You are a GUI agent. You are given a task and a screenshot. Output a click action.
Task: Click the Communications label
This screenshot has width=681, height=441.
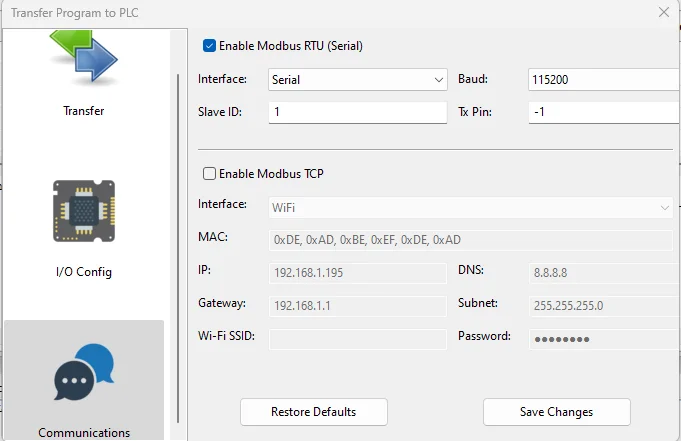(x=84, y=433)
